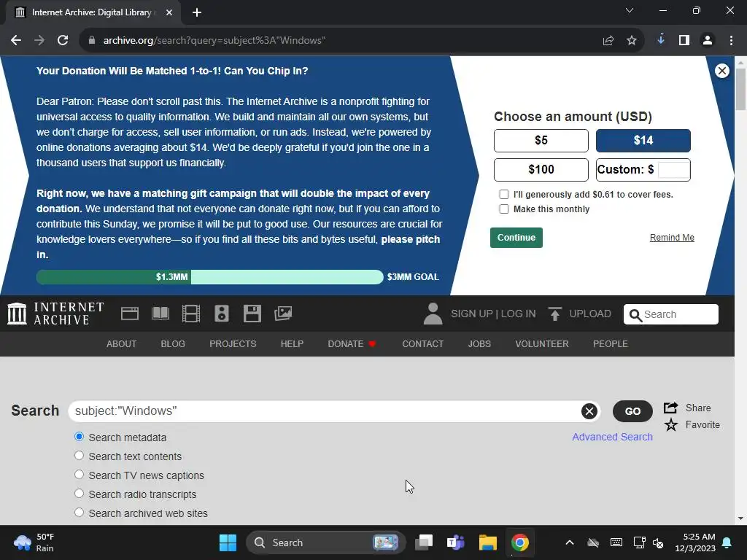Open a new browser tab

tap(197, 12)
